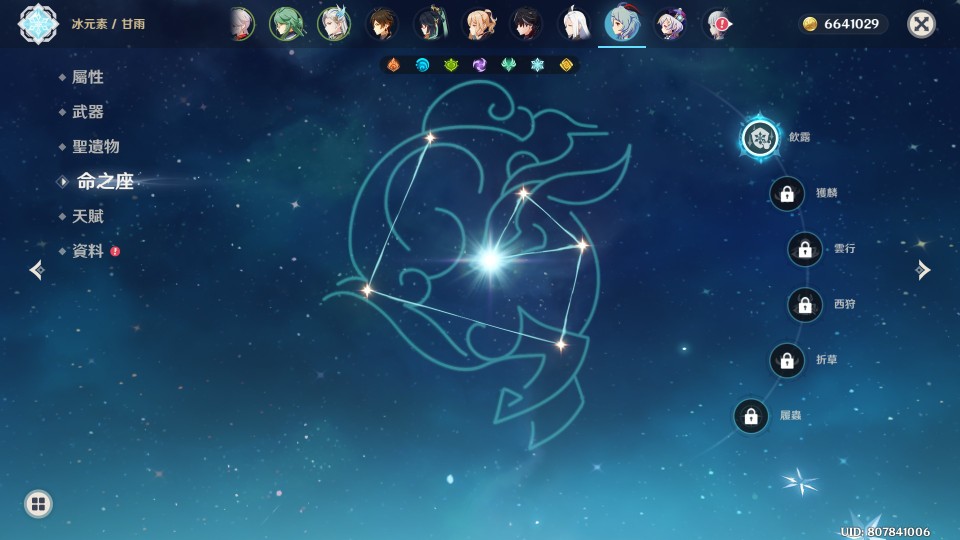Select the leftmost red-clothed character portrait
The image size is (960, 540).
242,24
